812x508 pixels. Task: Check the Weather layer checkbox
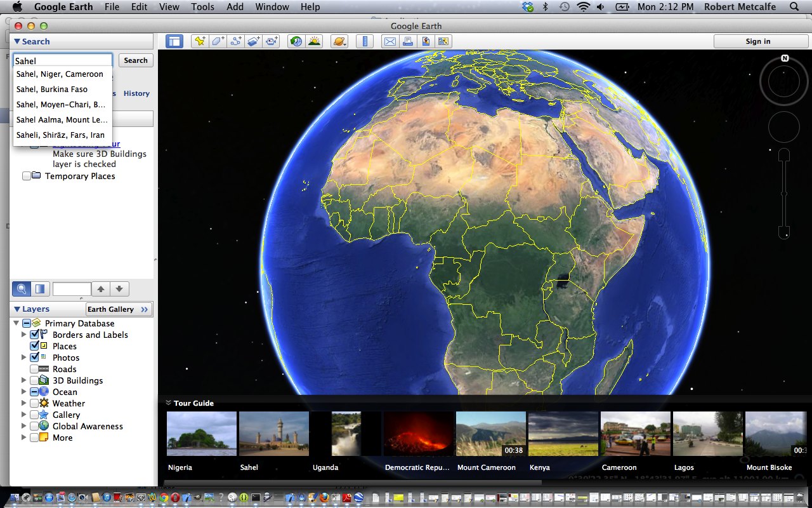(35, 403)
